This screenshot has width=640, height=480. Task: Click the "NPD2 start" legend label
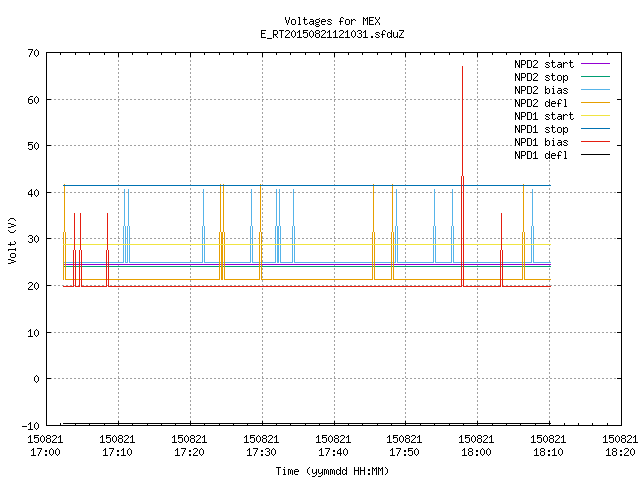point(544,64)
